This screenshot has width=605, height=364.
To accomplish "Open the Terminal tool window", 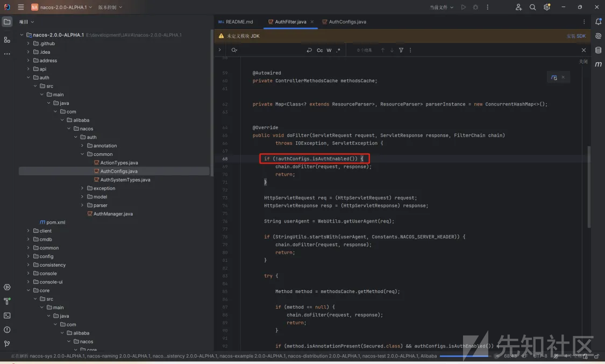I will point(7,316).
